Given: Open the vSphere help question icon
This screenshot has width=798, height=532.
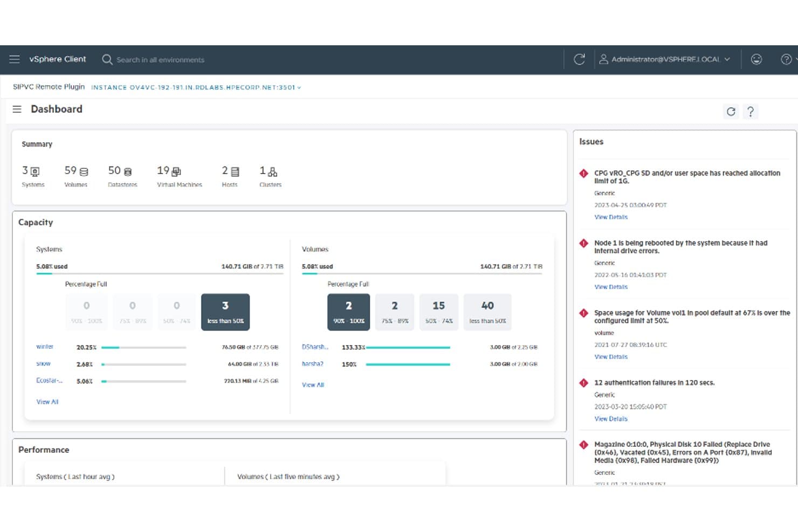Looking at the screenshot, I should click(786, 59).
